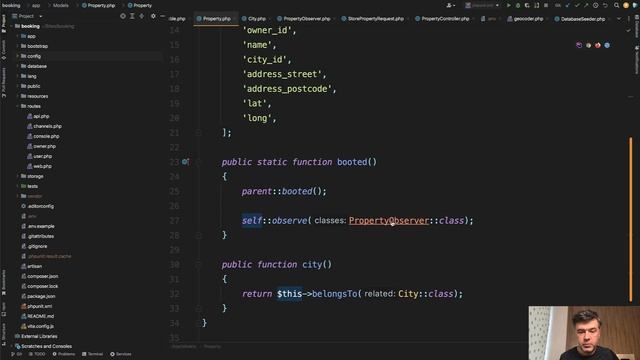The width and height of the screenshot is (640, 360).
Task: Open the Project view dropdown
Action: pos(27,16)
